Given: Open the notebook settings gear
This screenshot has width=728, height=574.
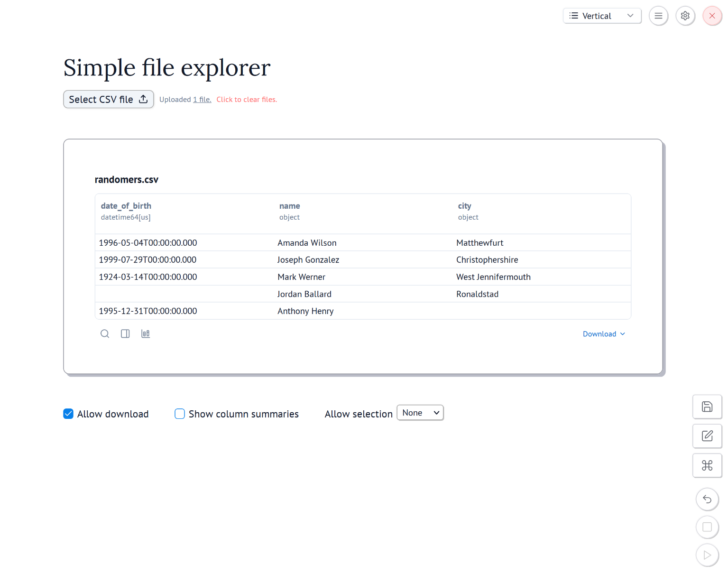Looking at the screenshot, I should [x=685, y=16].
